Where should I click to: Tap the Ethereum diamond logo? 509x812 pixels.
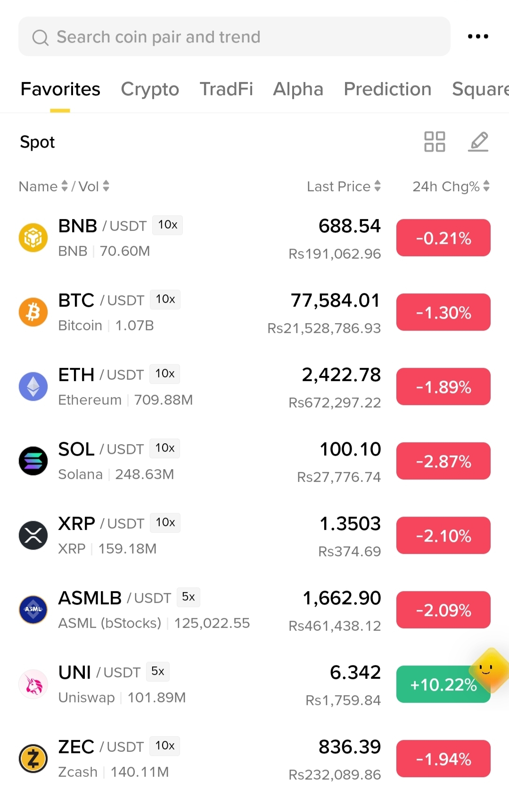point(33,386)
